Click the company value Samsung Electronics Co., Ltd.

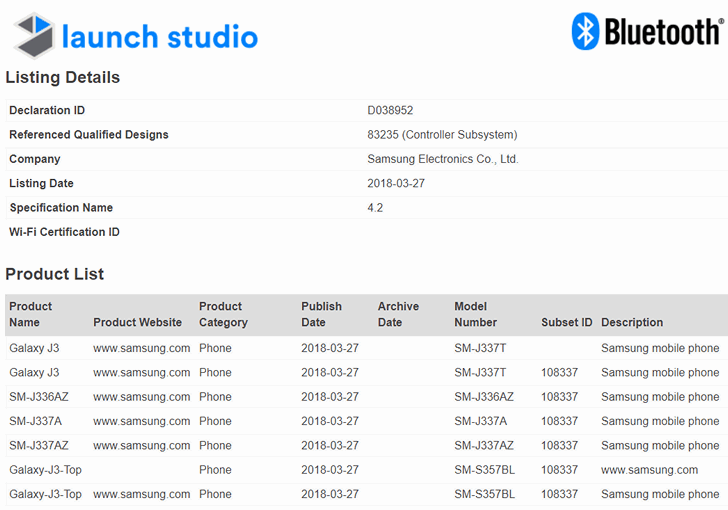(x=442, y=159)
